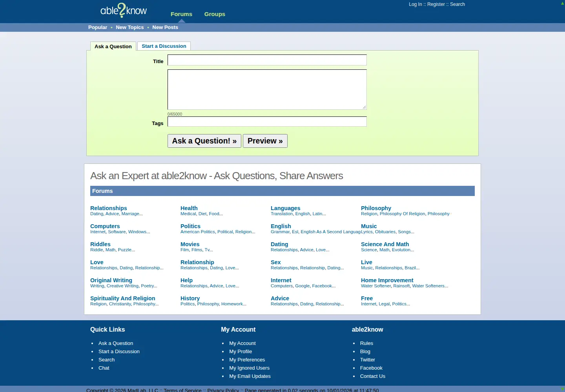
Task: Open the Home Improvement forum
Action: pos(387,280)
